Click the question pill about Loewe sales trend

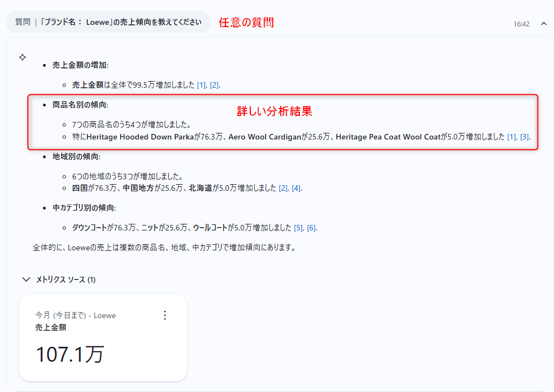(x=108, y=22)
